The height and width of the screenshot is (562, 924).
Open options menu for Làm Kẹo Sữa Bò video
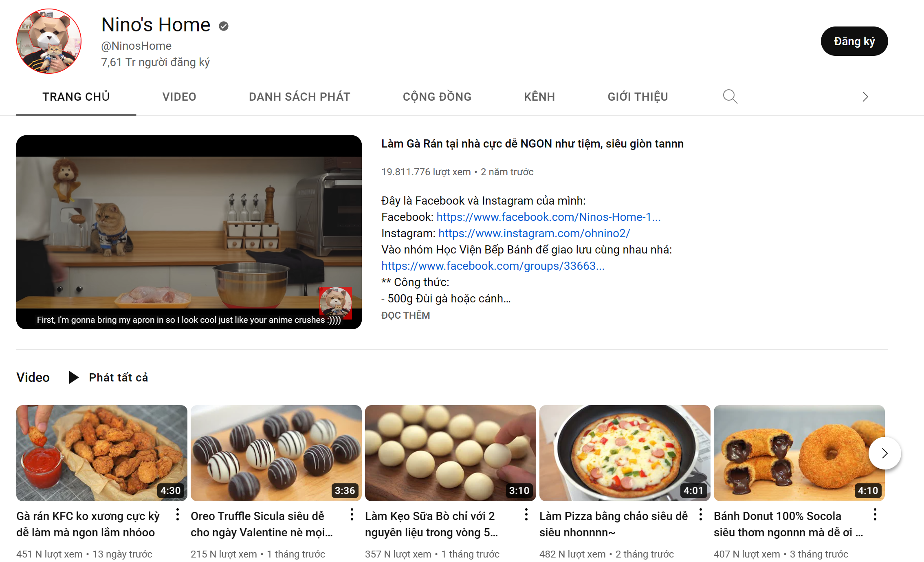(526, 515)
